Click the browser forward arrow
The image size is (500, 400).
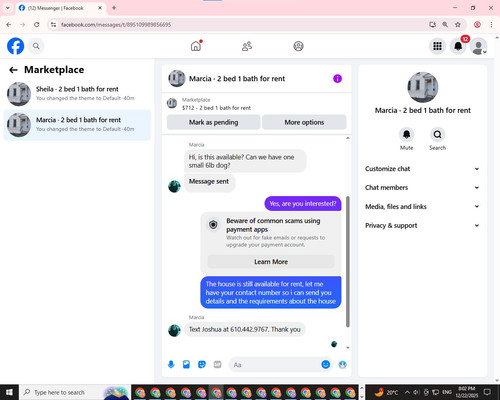click(x=23, y=24)
